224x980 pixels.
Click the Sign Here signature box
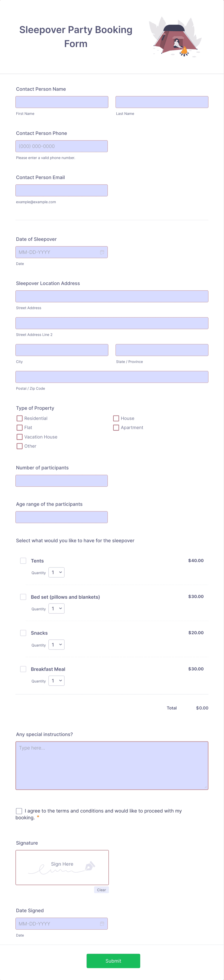62,867
